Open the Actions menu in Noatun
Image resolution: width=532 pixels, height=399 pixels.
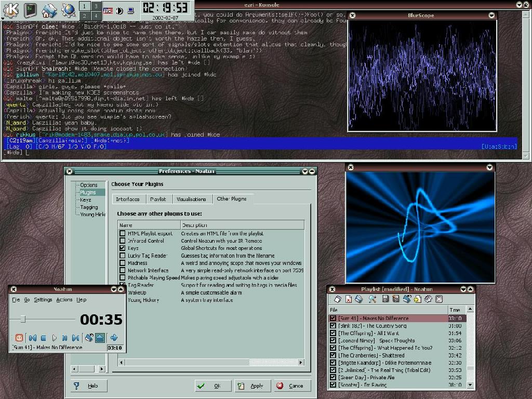(x=64, y=300)
